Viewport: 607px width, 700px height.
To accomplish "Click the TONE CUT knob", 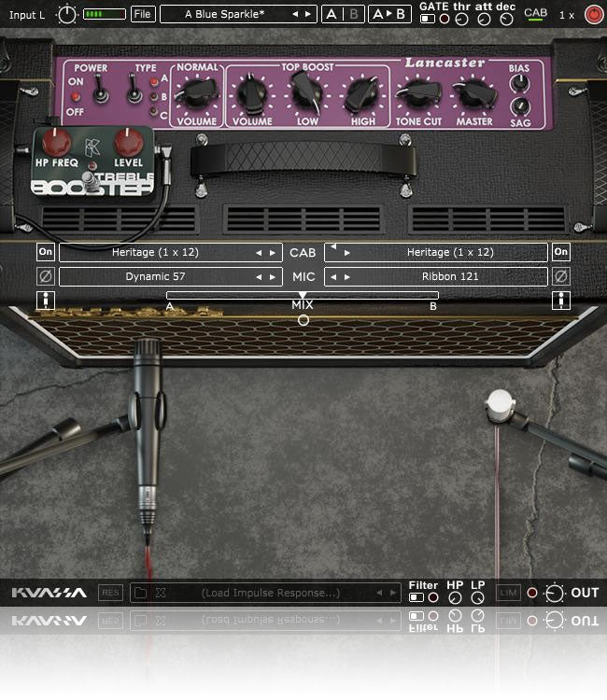I will pyautogui.click(x=418, y=93).
